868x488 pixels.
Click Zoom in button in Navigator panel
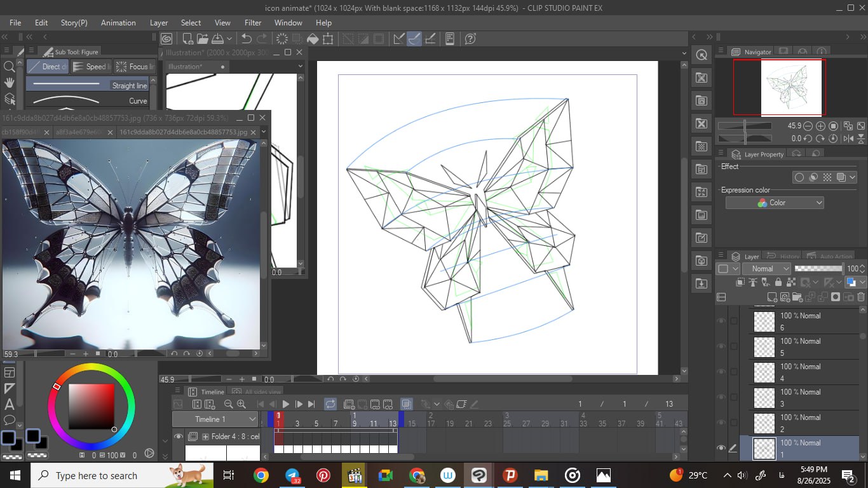[820, 126]
